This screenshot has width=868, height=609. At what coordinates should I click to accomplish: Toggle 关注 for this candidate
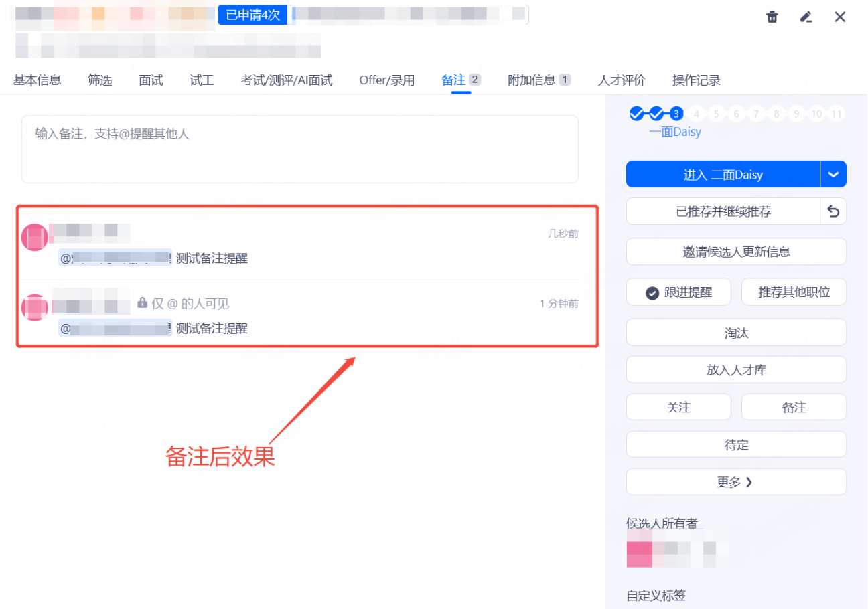tap(678, 407)
